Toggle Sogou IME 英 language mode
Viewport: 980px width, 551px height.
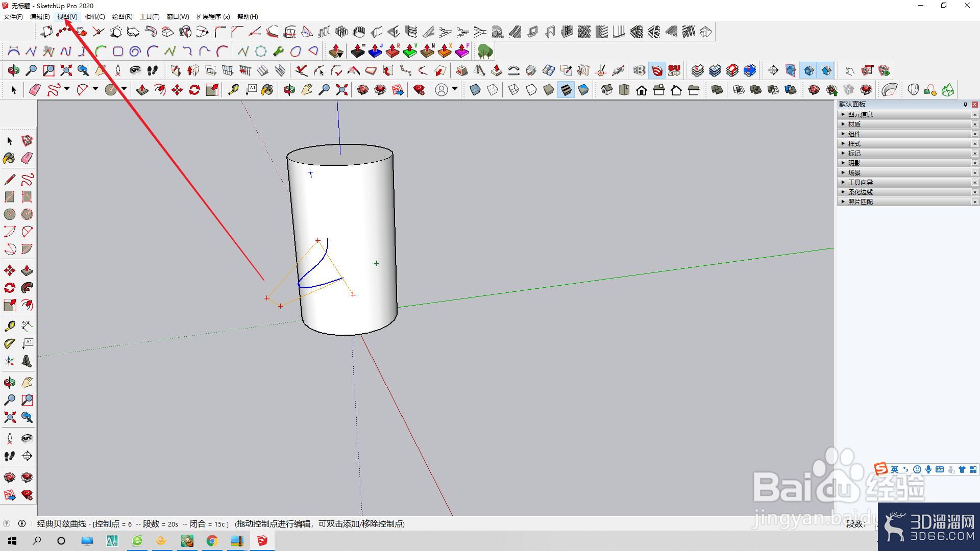[895, 469]
